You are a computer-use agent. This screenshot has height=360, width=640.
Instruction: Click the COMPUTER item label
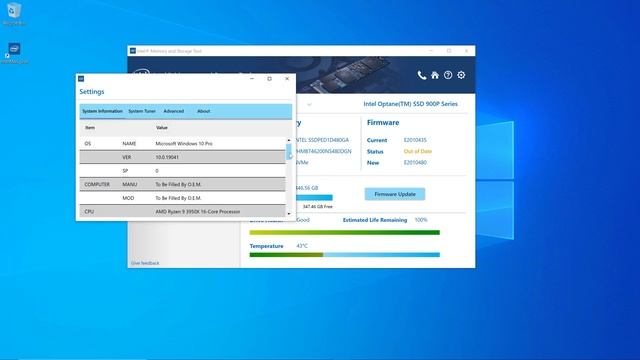[97, 184]
